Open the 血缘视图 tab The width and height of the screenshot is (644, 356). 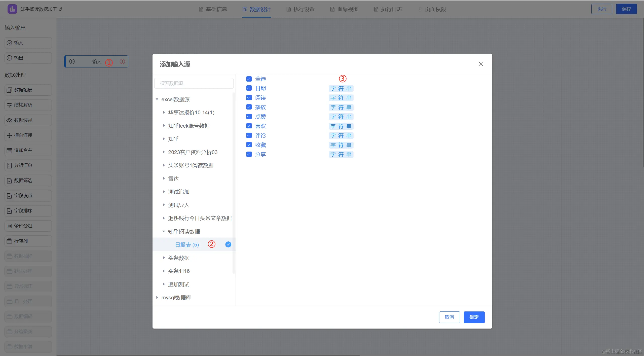click(x=344, y=9)
